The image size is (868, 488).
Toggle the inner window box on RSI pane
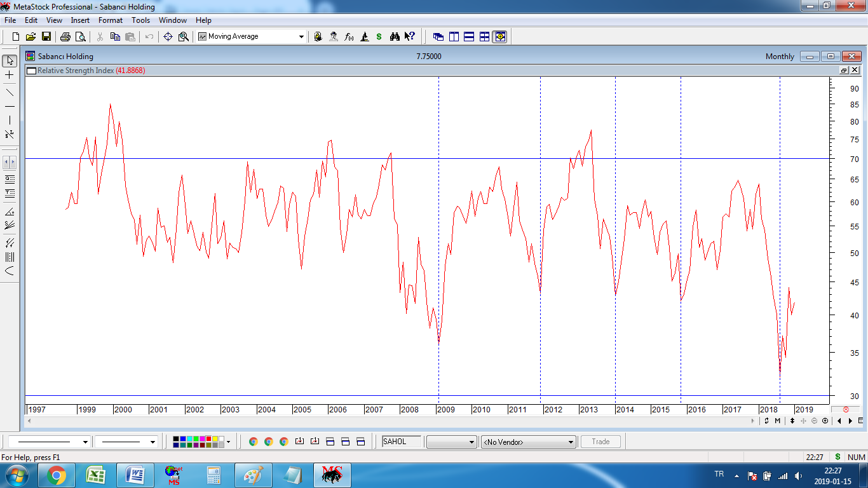coord(844,70)
